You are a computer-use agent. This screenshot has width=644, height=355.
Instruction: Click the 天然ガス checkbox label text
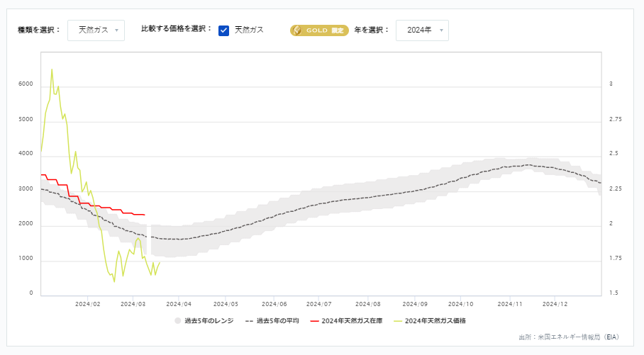(x=249, y=30)
